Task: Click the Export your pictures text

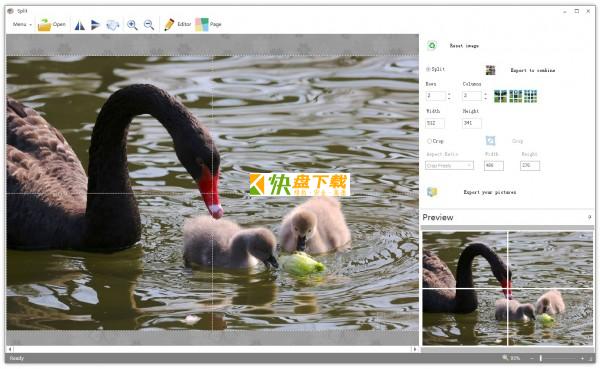Action: pos(490,192)
